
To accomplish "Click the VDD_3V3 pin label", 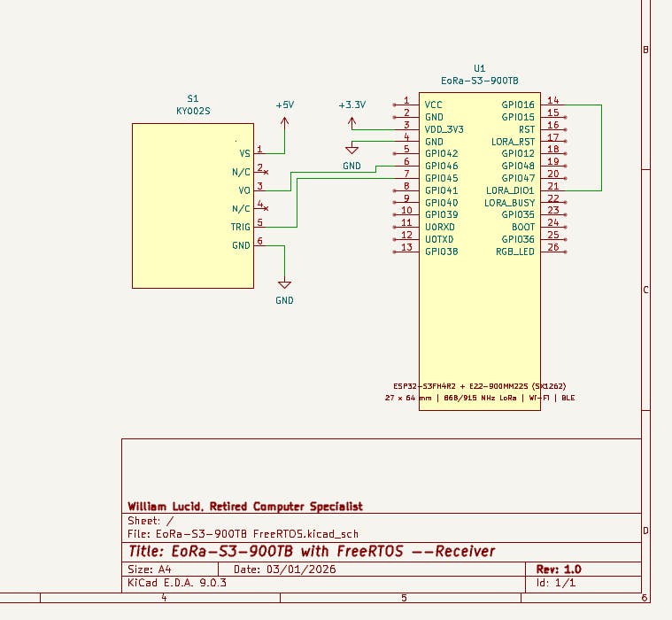I will tap(444, 129).
